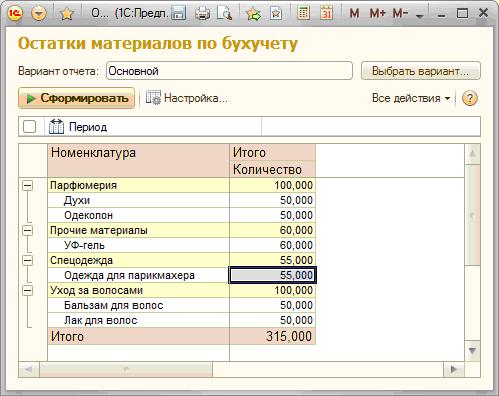Add to favorites document-star icon

(x=276, y=14)
